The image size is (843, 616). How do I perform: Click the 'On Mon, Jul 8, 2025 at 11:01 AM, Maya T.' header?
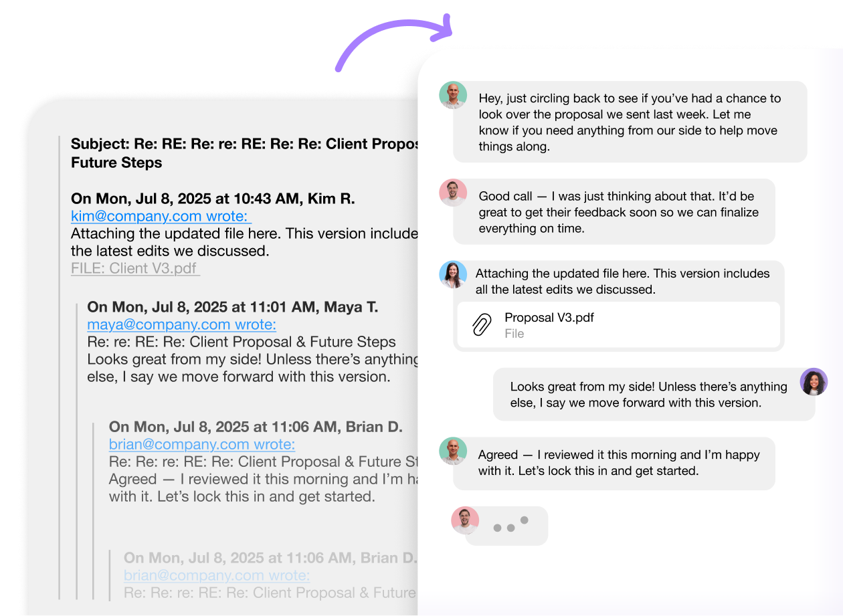[232, 307]
